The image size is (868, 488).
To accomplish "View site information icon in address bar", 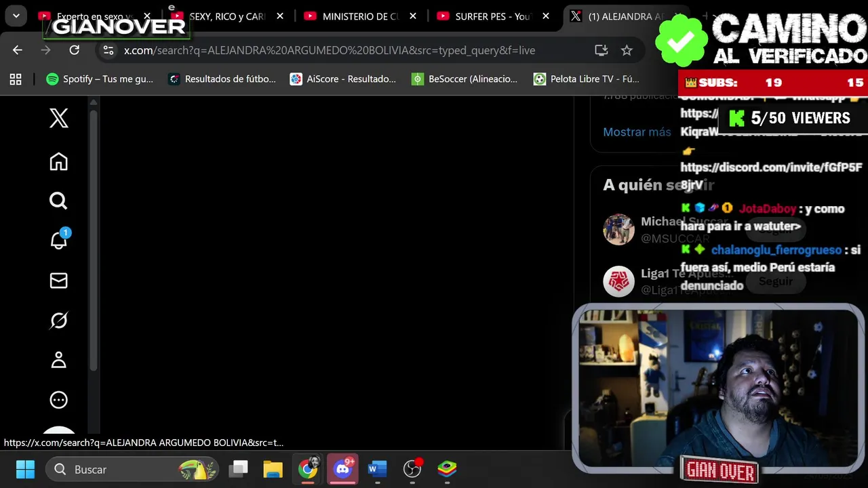I will (x=108, y=50).
